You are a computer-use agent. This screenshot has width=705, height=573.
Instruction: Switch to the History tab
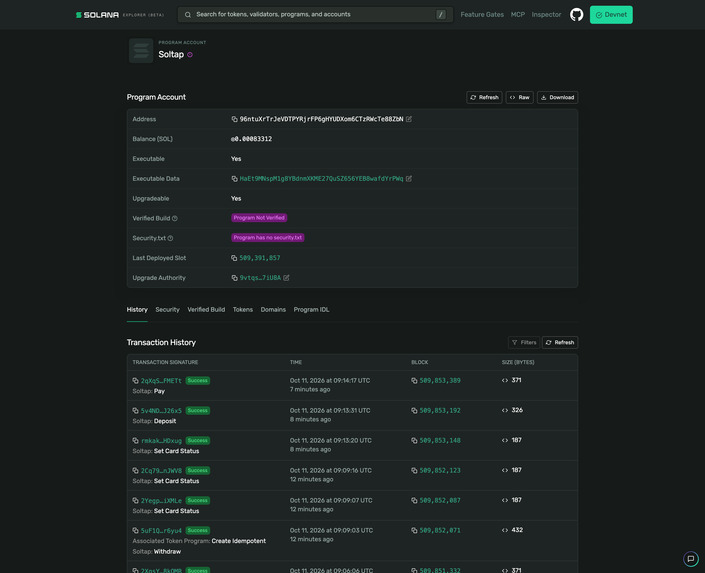click(137, 310)
